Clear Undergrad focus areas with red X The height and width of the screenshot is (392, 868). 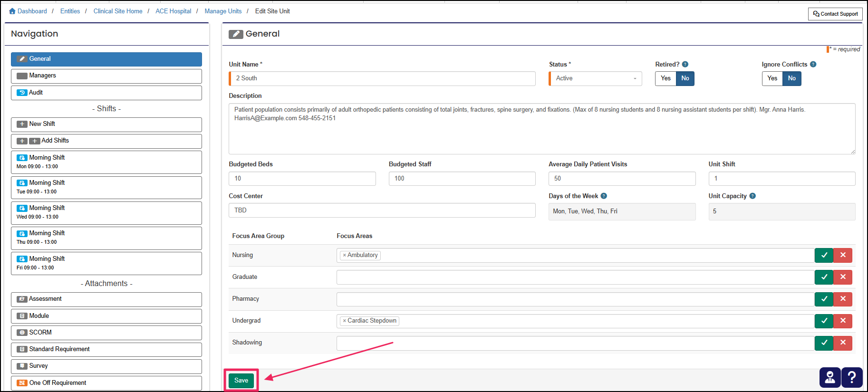[843, 321]
